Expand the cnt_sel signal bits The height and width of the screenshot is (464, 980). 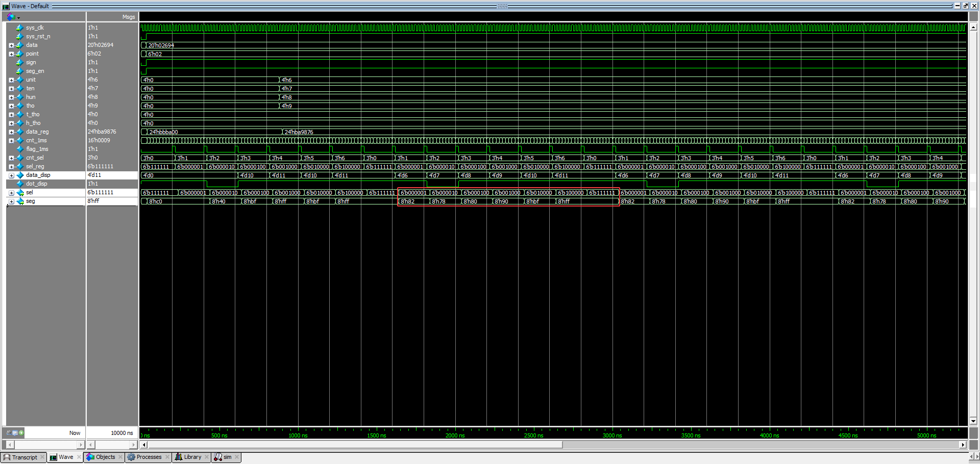[11, 158]
